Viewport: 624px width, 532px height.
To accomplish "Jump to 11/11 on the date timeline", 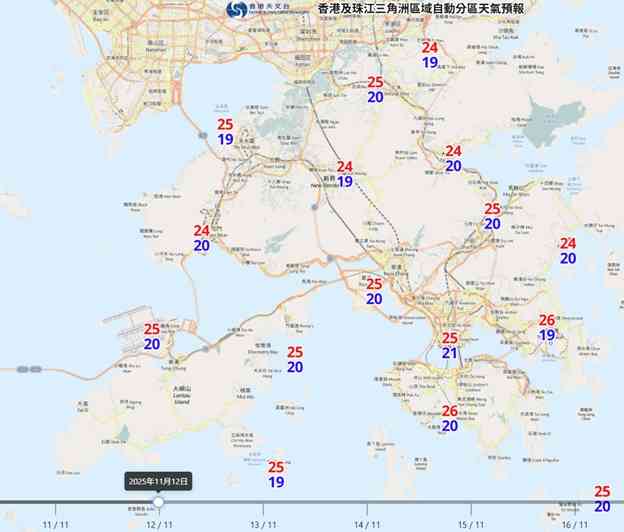I will pos(55,524).
